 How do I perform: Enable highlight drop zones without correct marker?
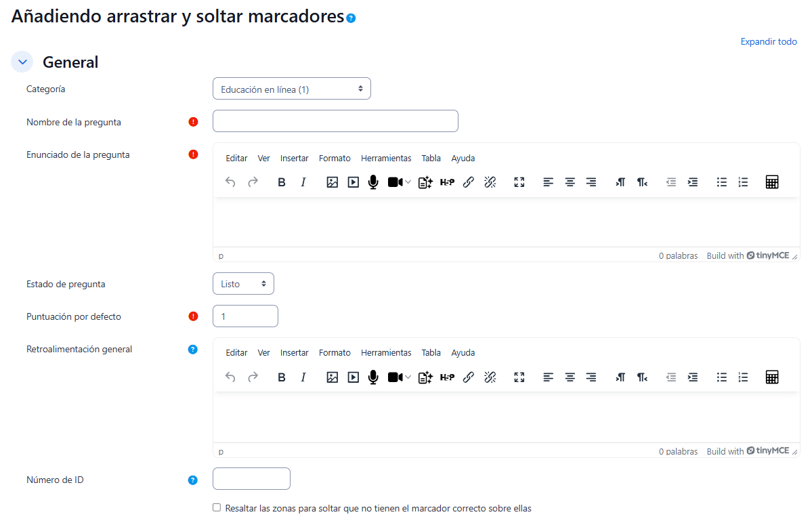pyautogui.click(x=217, y=507)
